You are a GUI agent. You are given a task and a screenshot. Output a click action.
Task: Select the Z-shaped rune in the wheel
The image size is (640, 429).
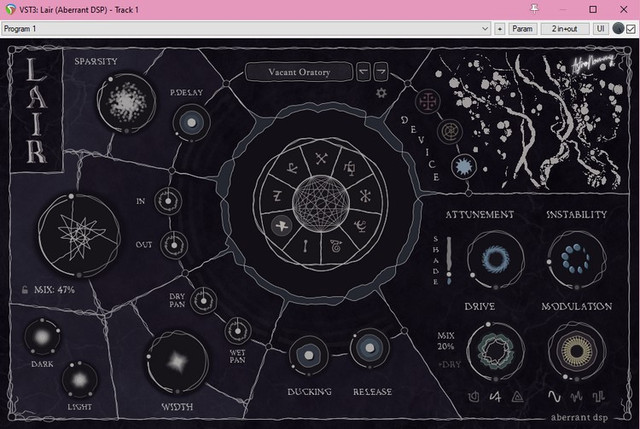coord(277,196)
